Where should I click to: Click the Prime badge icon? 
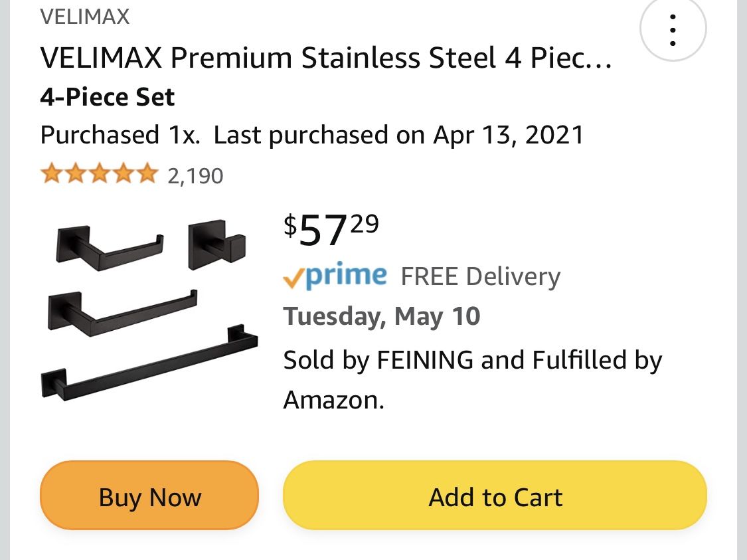[x=335, y=275]
